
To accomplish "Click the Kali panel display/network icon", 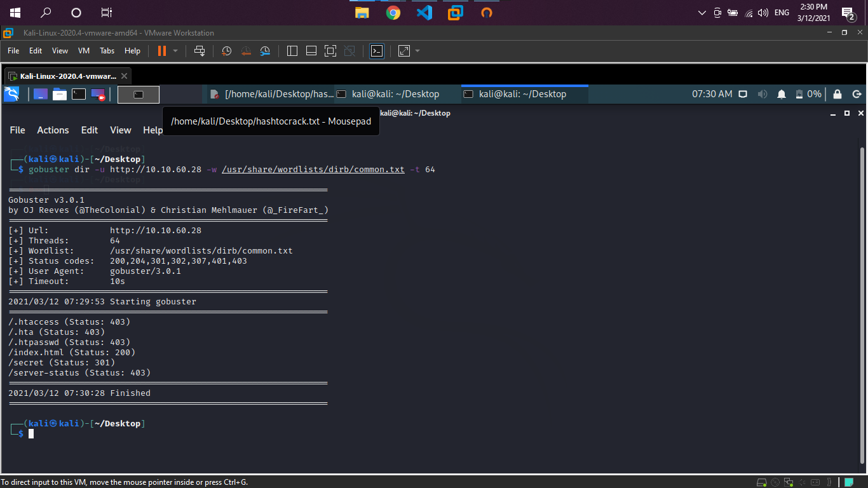I will 742,94.
